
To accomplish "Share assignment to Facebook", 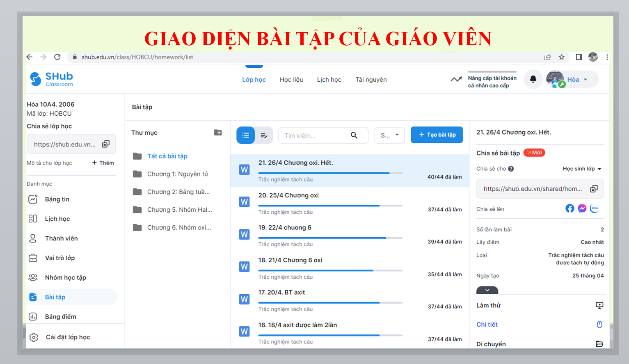I will pos(570,208).
